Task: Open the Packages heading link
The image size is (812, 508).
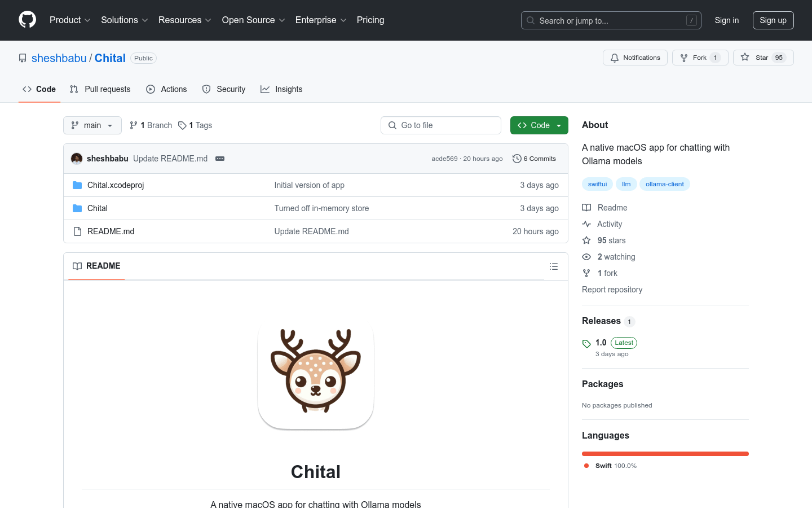Action: point(602,384)
